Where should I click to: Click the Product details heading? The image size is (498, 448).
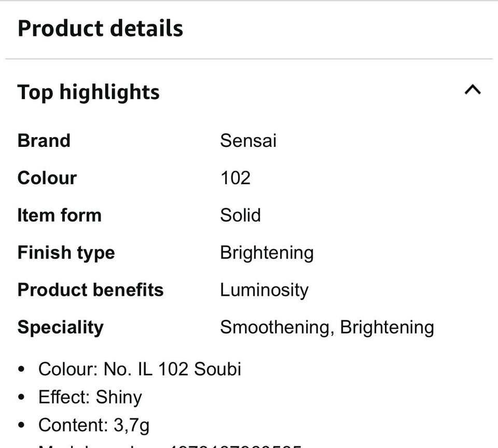coord(100,28)
